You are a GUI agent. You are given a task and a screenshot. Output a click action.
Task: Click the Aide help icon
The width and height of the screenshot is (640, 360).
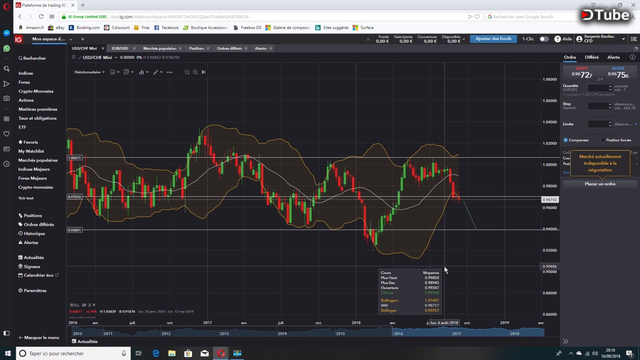[558, 39]
